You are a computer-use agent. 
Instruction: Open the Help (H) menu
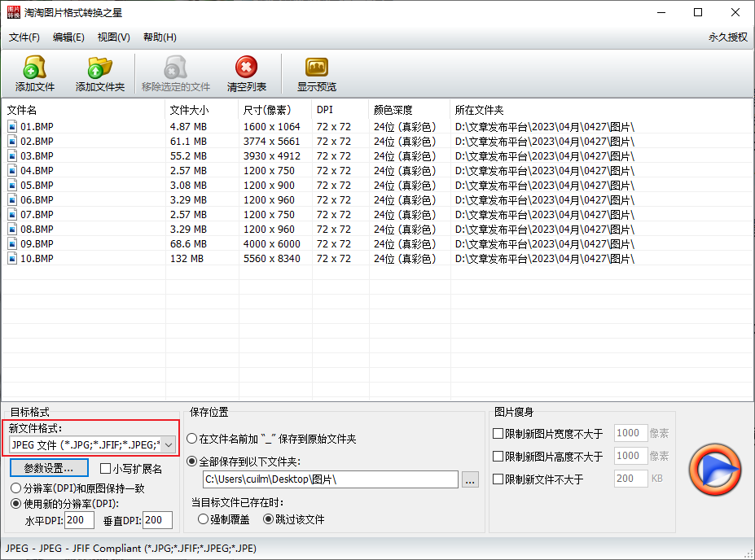[x=160, y=37]
